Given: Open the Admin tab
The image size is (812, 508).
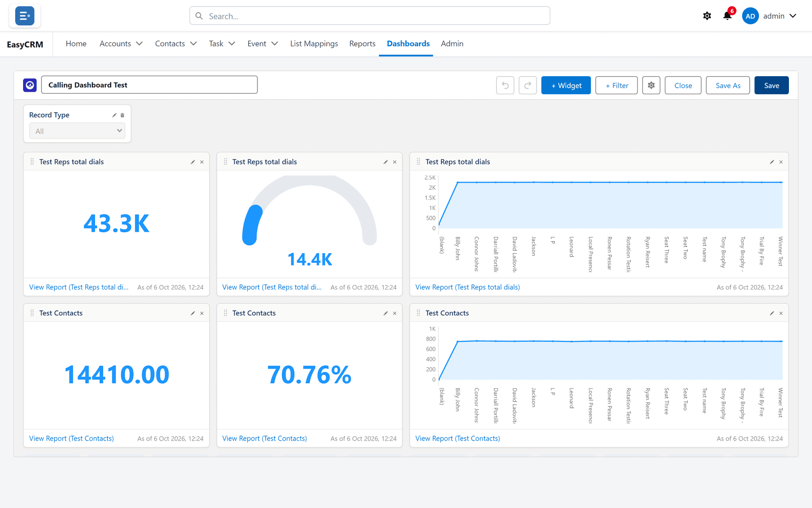Looking at the screenshot, I should [x=452, y=43].
